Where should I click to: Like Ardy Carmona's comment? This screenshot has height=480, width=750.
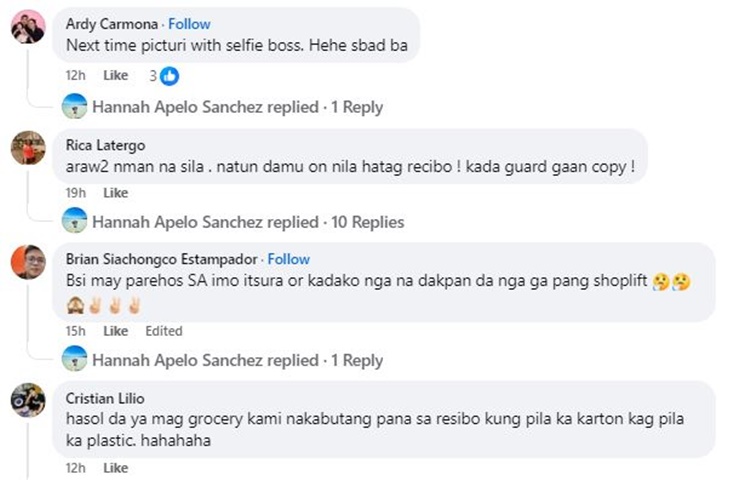pos(116,76)
